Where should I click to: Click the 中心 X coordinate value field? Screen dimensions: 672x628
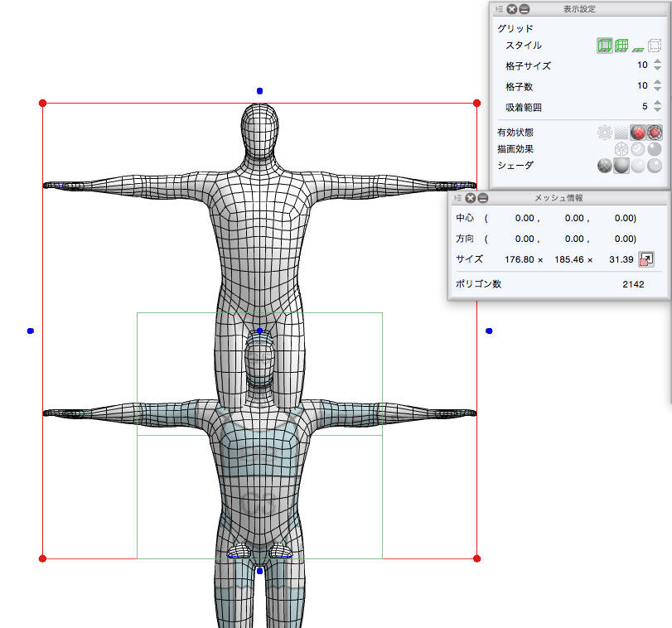pos(522,219)
